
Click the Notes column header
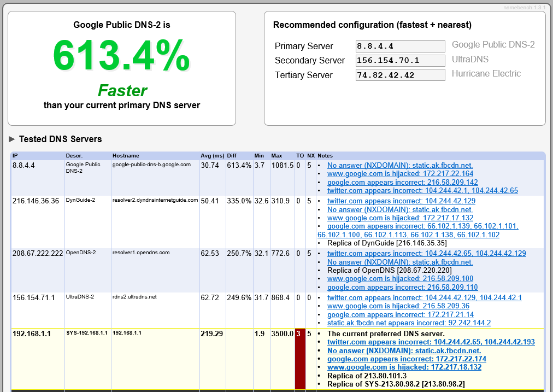coord(325,156)
